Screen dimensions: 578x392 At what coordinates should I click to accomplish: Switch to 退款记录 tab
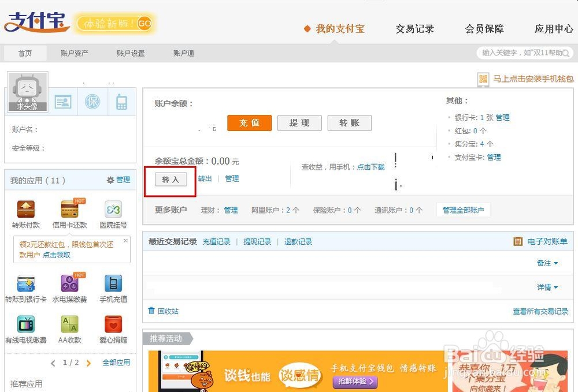click(298, 242)
